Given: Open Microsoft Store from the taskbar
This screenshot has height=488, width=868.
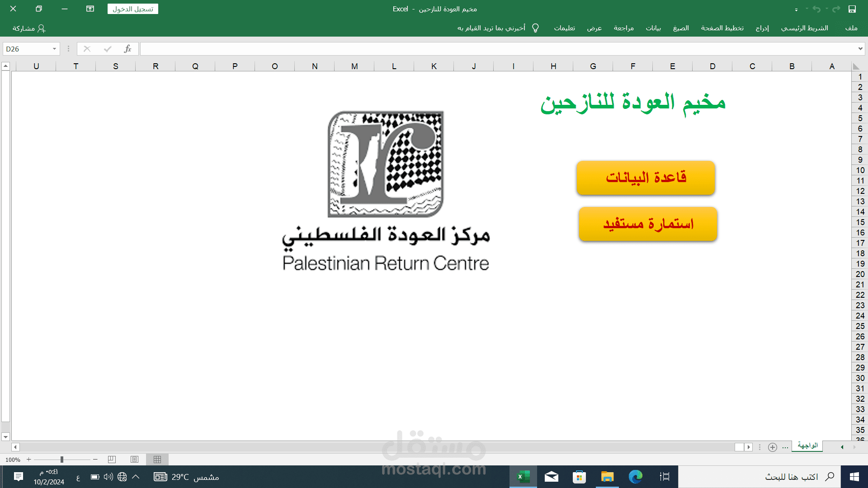Looking at the screenshot, I should pos(579,477).
